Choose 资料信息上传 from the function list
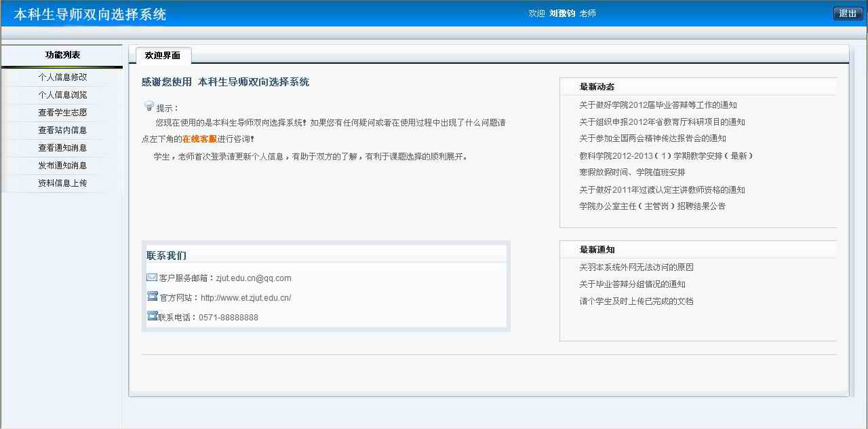The width and height of the screenshot is (868, 429). coord(62,183)
